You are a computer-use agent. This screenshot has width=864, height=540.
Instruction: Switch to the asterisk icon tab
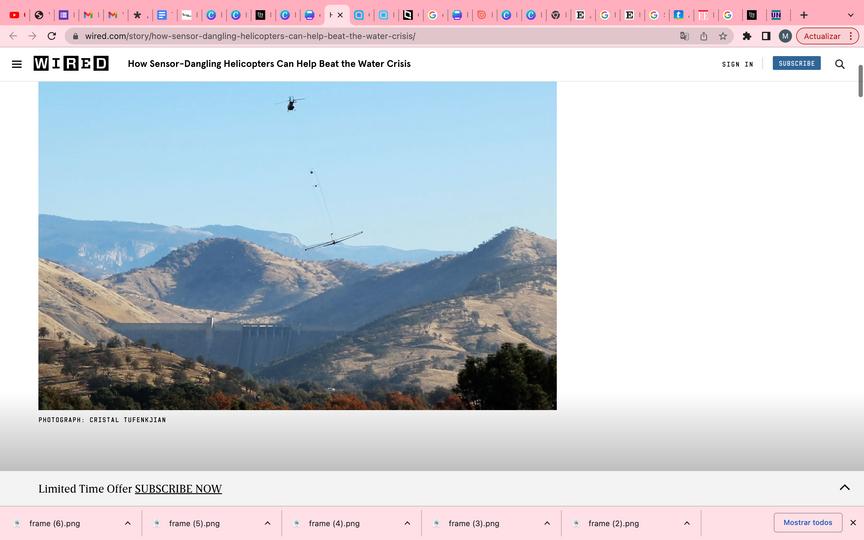point(137,15)
